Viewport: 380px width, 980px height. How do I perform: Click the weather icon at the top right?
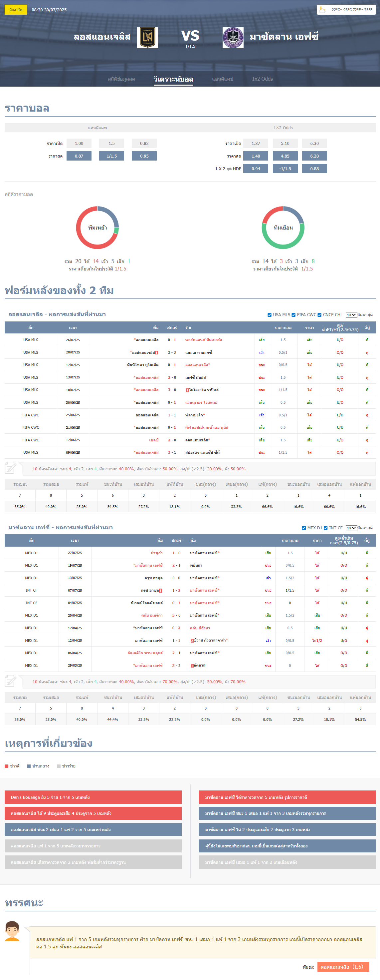322,10
